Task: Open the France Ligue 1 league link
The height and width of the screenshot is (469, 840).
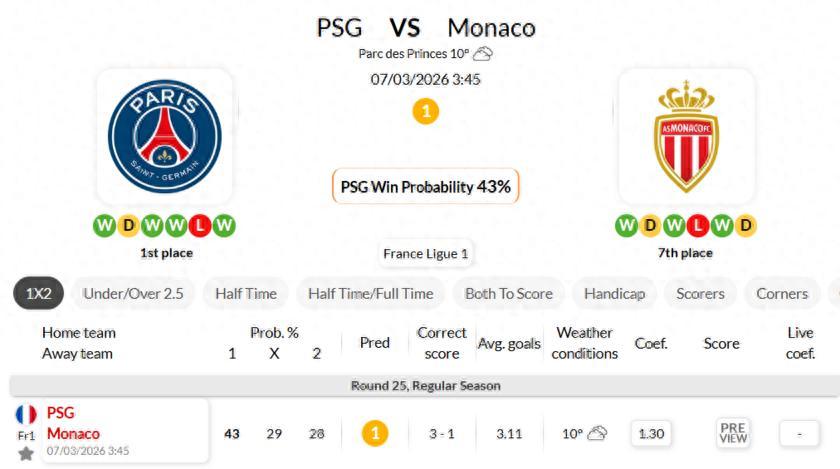Action: [x=425, y=254]
